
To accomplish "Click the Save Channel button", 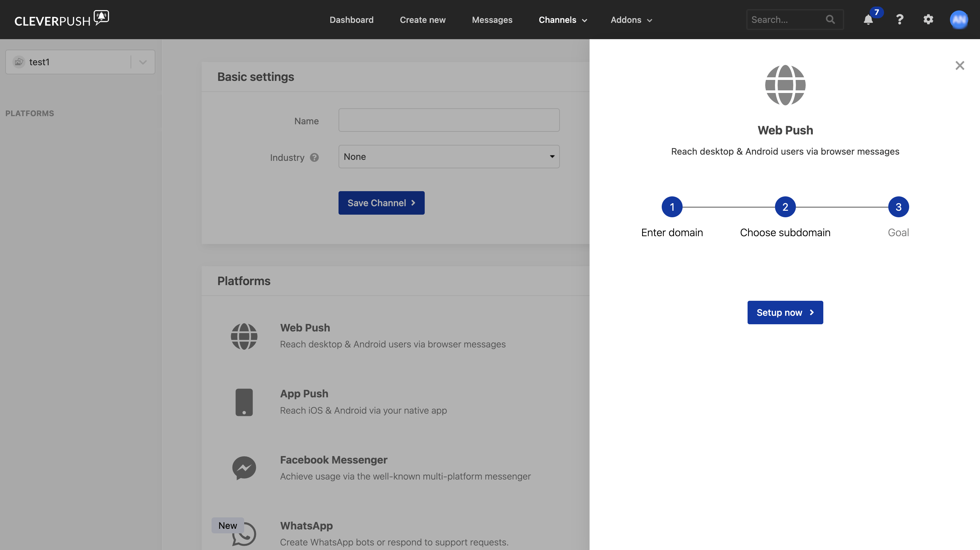I will pyautogui.click(x=382, y=203).
